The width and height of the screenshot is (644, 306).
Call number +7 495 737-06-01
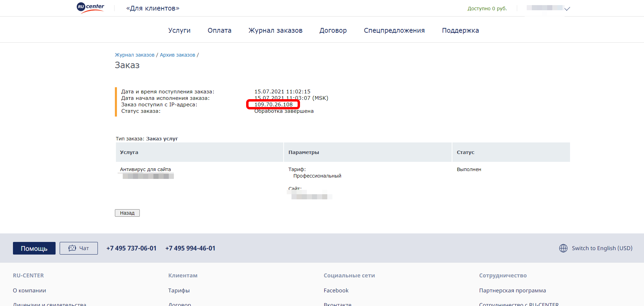point(131,248)
